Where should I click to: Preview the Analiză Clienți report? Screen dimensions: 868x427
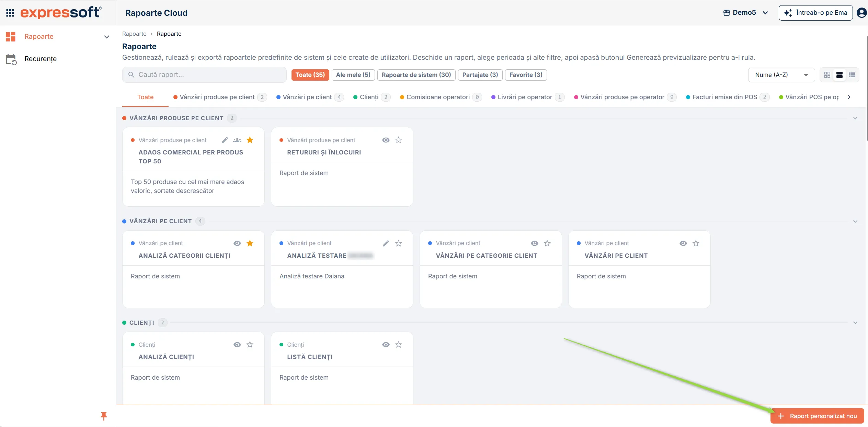tap(237, 345)
